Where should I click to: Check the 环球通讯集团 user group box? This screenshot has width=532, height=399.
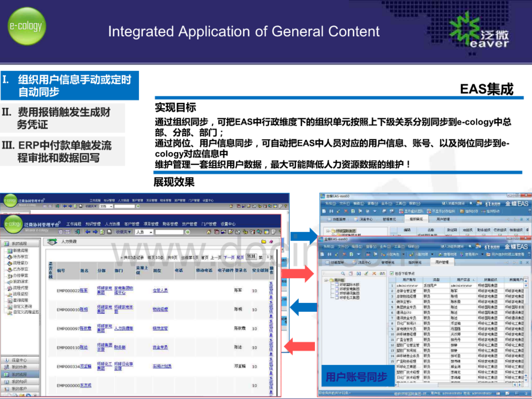pyautogui.click(x=337, y=293)
